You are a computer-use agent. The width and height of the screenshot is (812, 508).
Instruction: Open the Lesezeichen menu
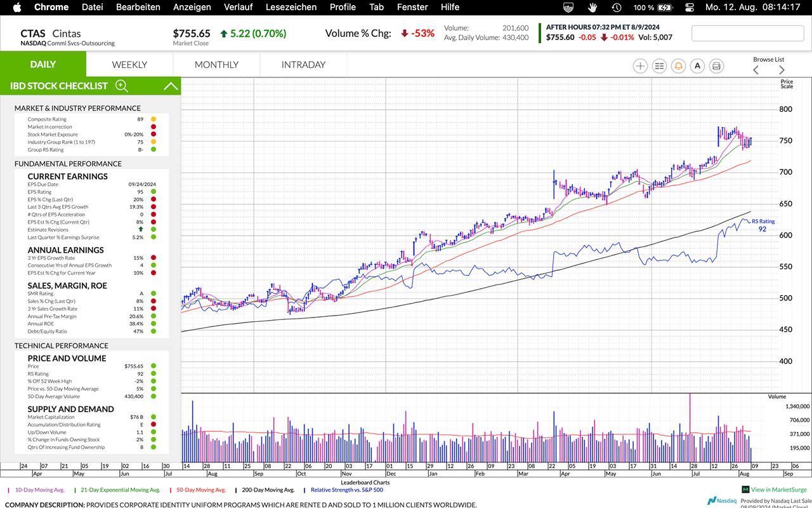[x=291, y=7]
